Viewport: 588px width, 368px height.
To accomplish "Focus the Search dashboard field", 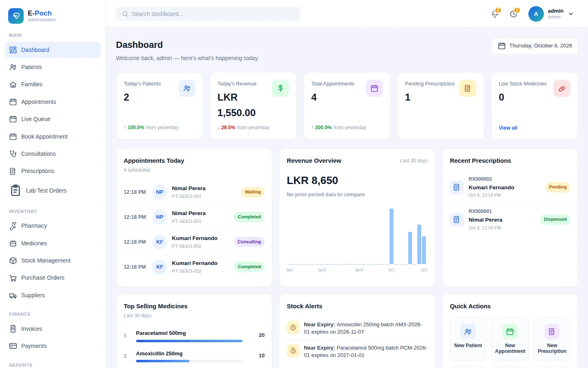I will click(x=208, y=14).
